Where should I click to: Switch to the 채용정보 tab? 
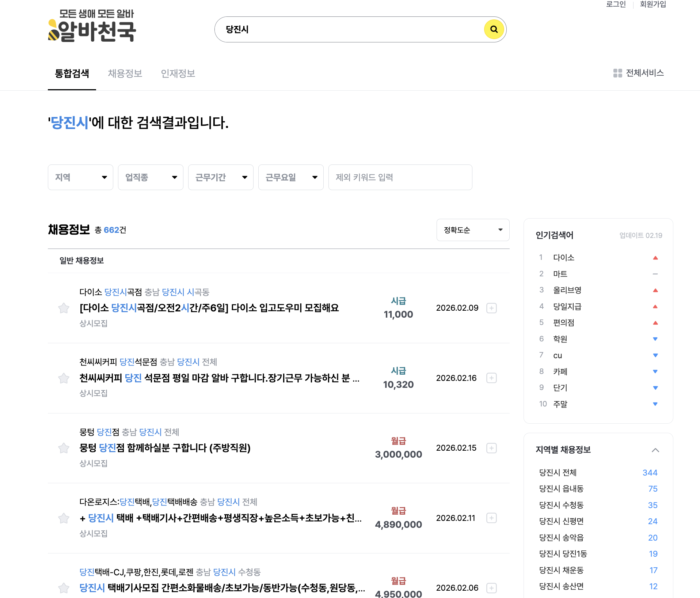tap(125, 73)
